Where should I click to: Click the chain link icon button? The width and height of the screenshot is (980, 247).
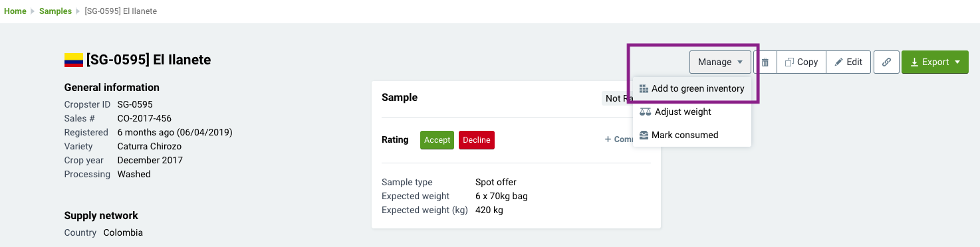(x=886, y=62)
